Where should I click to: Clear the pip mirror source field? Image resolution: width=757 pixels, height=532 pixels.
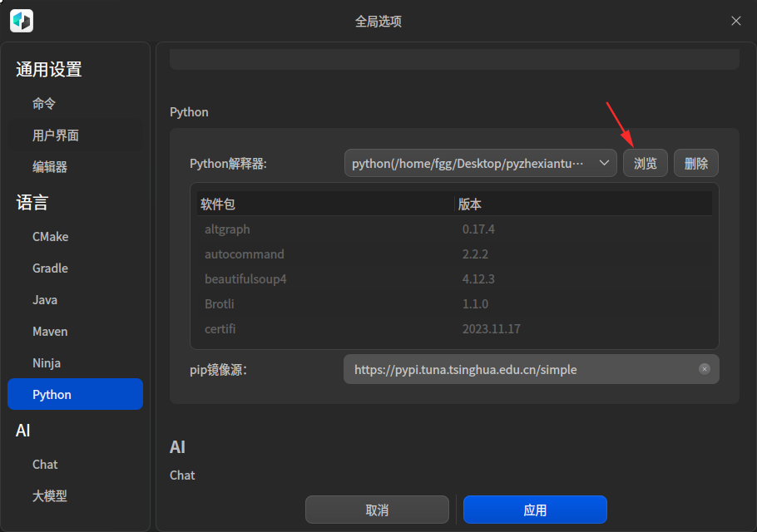click(705, 369)
